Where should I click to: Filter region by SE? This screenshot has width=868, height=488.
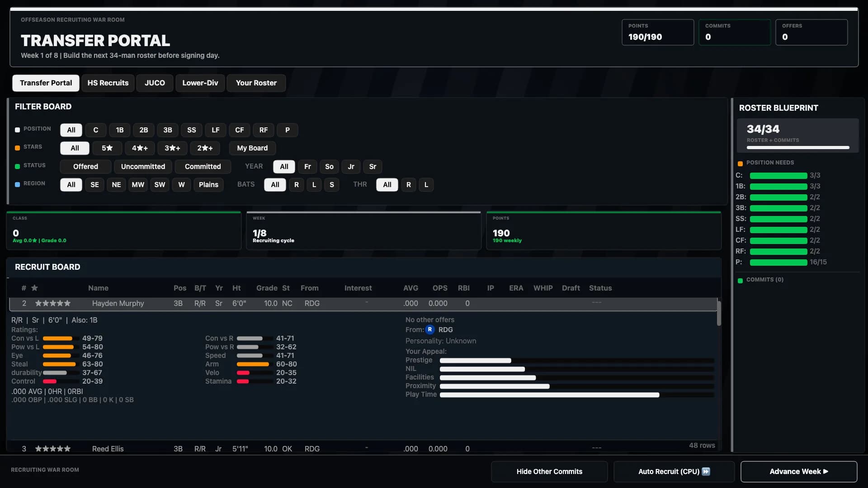tap(94, 185)
